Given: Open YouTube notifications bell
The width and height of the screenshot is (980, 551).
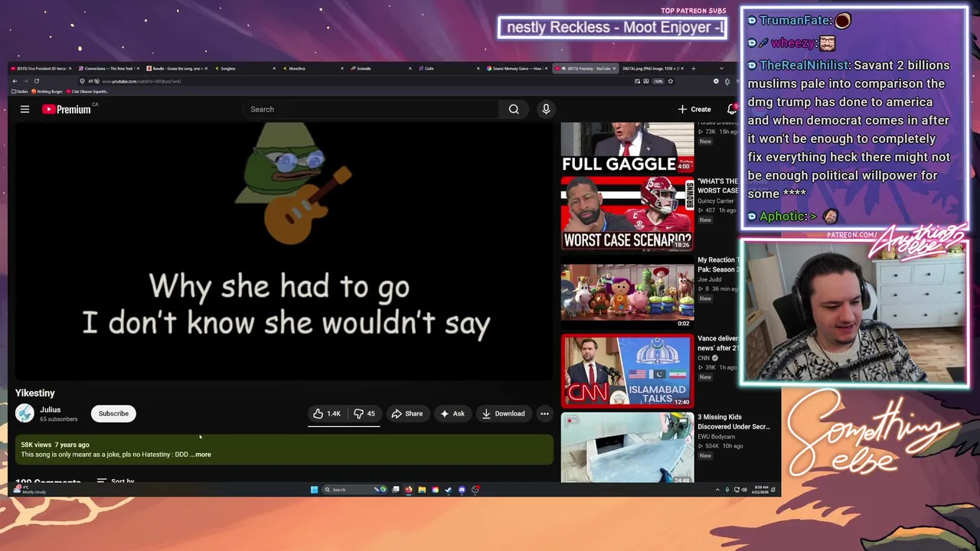Looking at the screenshot, I should (x=731, y=109).
